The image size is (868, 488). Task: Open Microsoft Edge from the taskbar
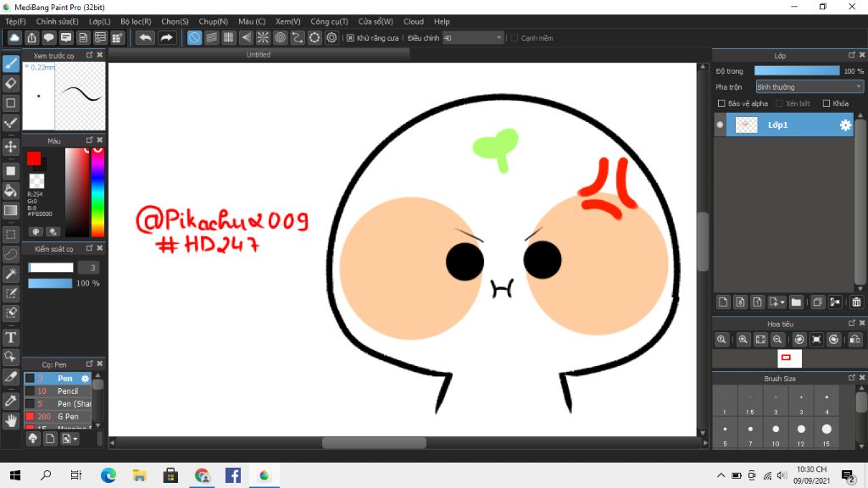[x=108, y=475]
